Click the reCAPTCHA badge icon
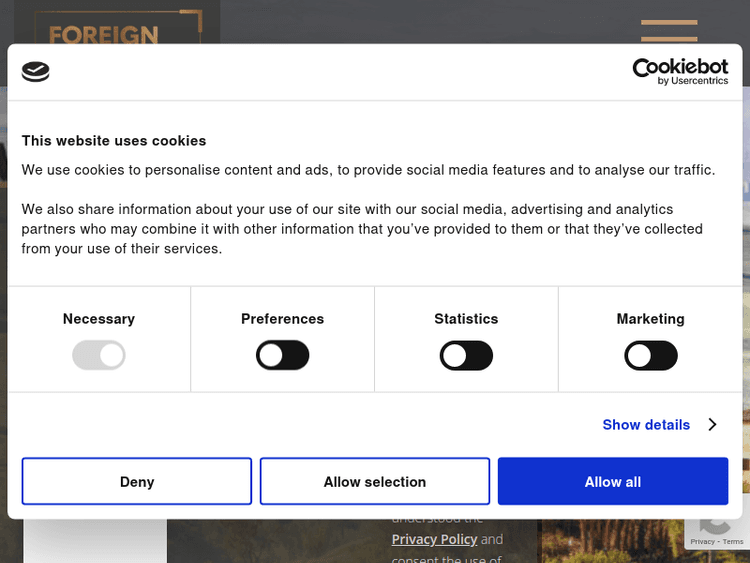750x563 pixels. point(716,526)
